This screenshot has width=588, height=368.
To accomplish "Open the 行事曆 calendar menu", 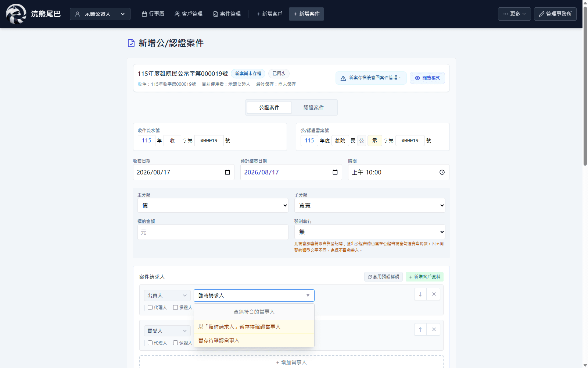I will 153,14.
